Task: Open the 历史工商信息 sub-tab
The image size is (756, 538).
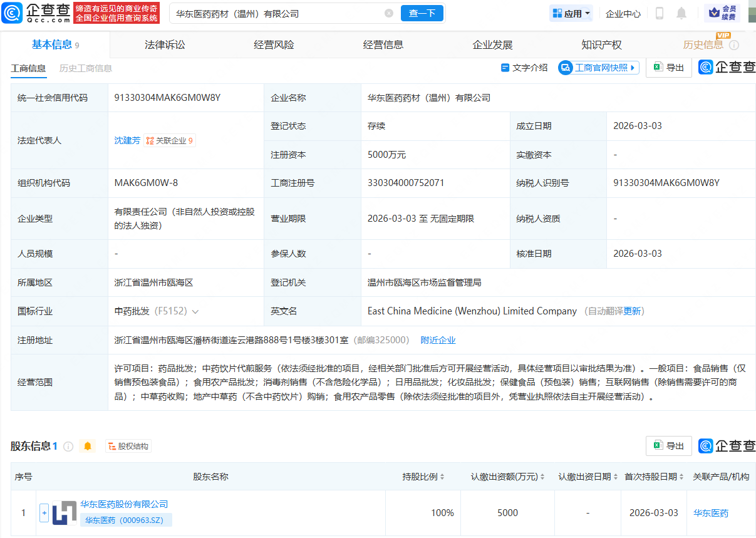Action: coord(85,68)
